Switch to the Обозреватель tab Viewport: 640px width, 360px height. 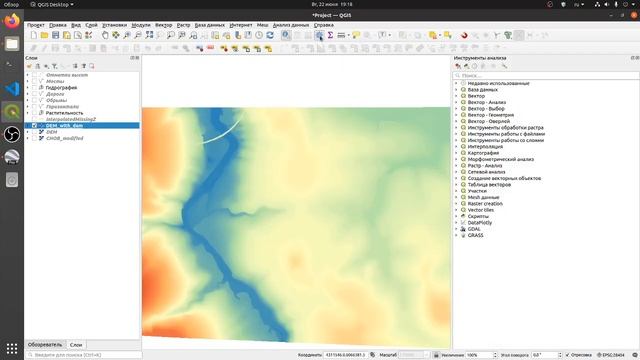(x=45, y=345)
